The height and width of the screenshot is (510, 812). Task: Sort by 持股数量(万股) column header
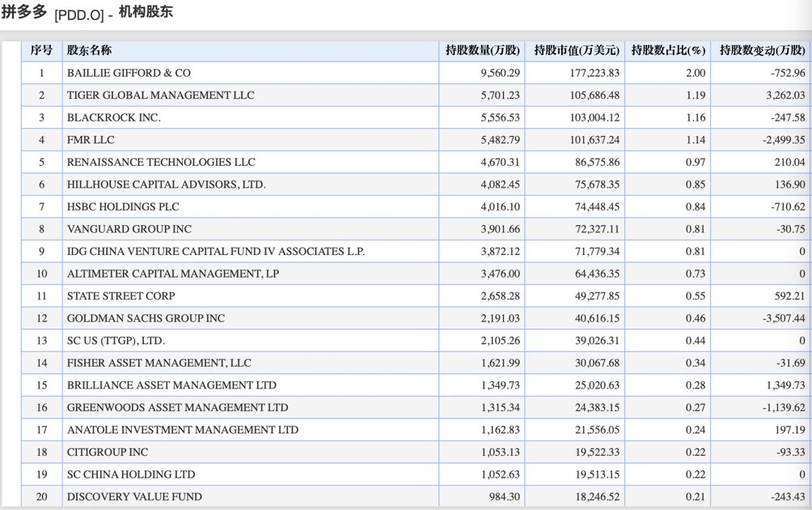(x=482, y=50)
